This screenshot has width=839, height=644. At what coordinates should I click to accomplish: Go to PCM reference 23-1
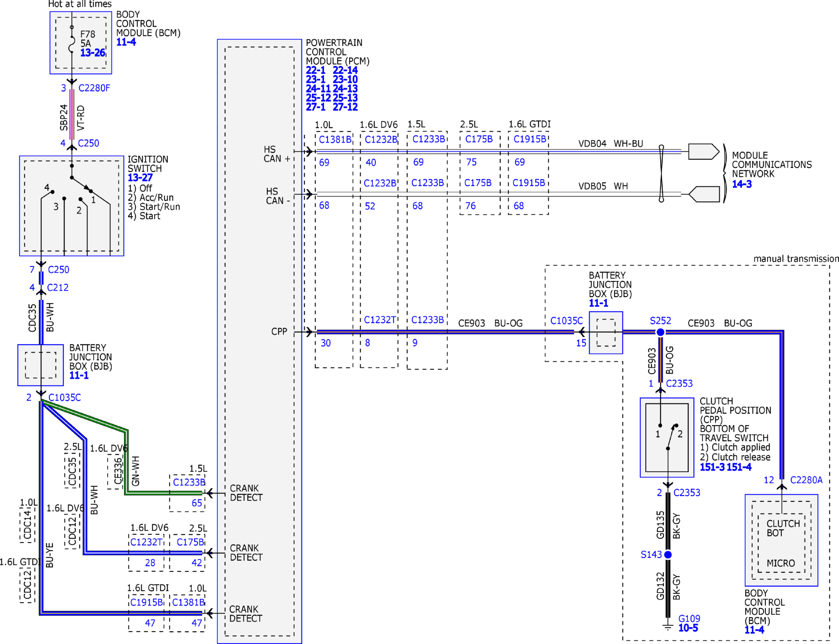[x=316, y=79]
